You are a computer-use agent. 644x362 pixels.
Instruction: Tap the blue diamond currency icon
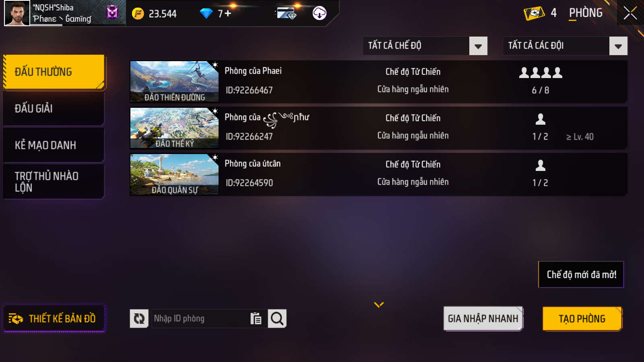click(x=206, y=14)
